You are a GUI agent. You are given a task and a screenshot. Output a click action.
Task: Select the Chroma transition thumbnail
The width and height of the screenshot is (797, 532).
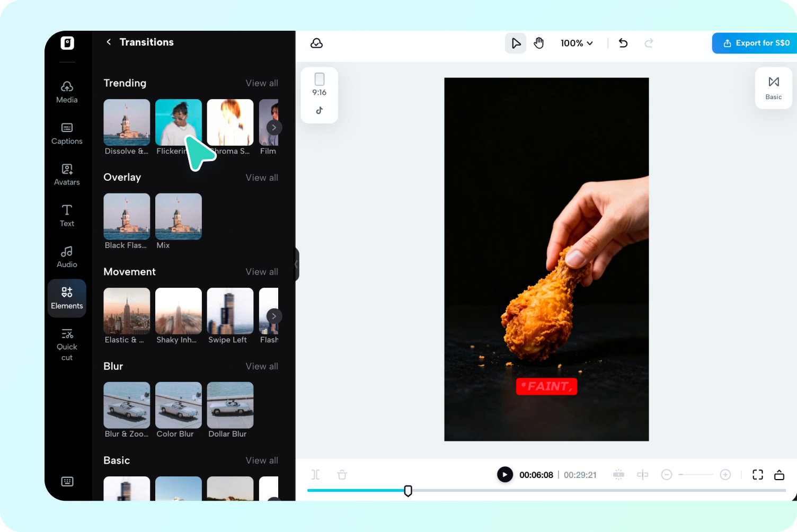230,122
